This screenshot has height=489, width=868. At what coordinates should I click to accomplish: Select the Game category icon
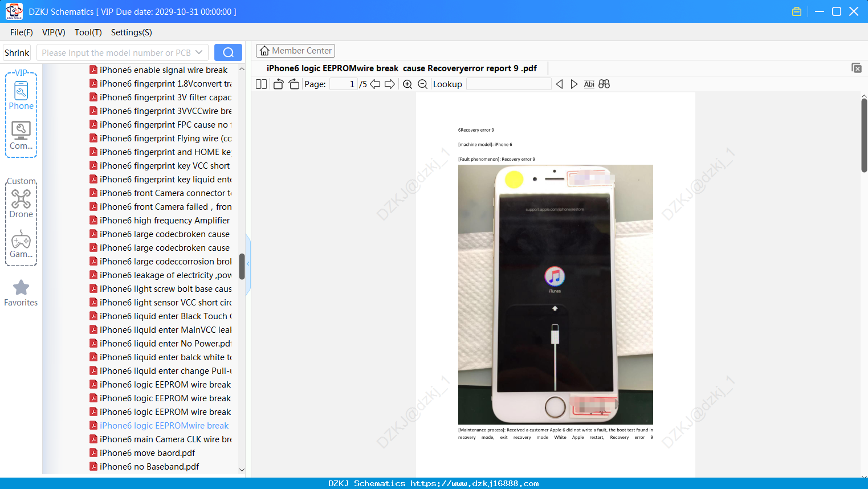click(x=21, y=244)
